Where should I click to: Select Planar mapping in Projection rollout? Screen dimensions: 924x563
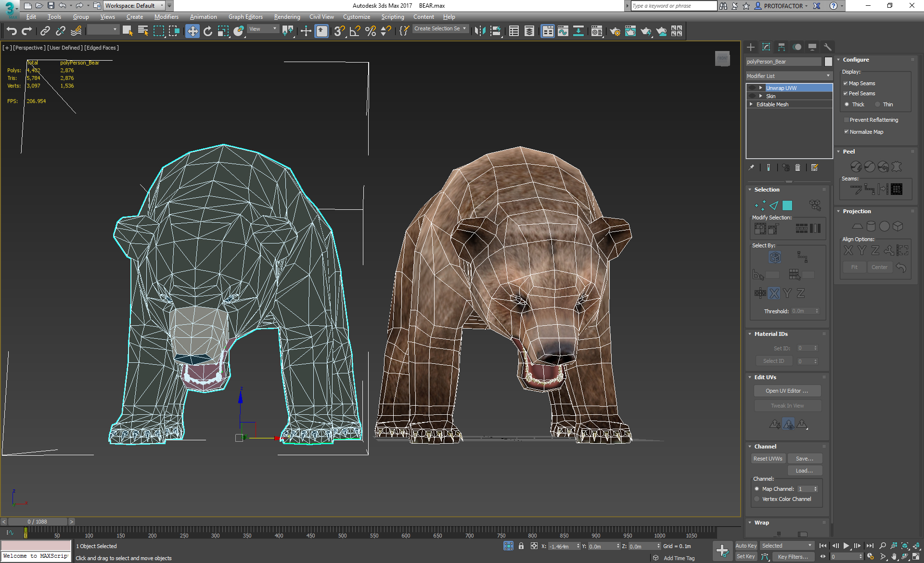[858, 226]
